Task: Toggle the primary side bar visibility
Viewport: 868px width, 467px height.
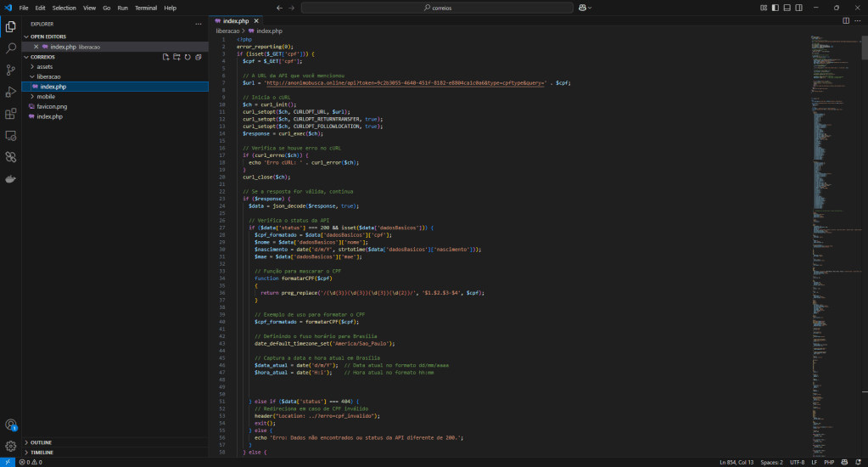Action: pyautogui.click(x=775, y=8)
